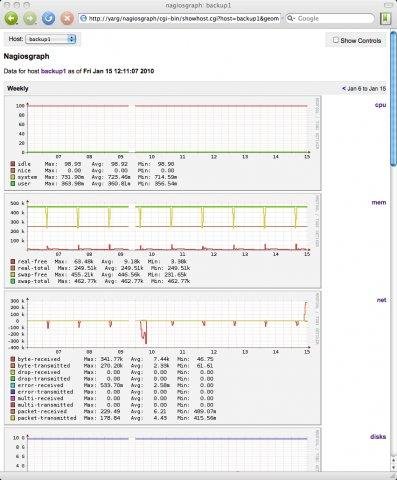Screen dimensions: 397x480
Task: Click the real-free legend color swatch
Action: [x=13, y=262]
